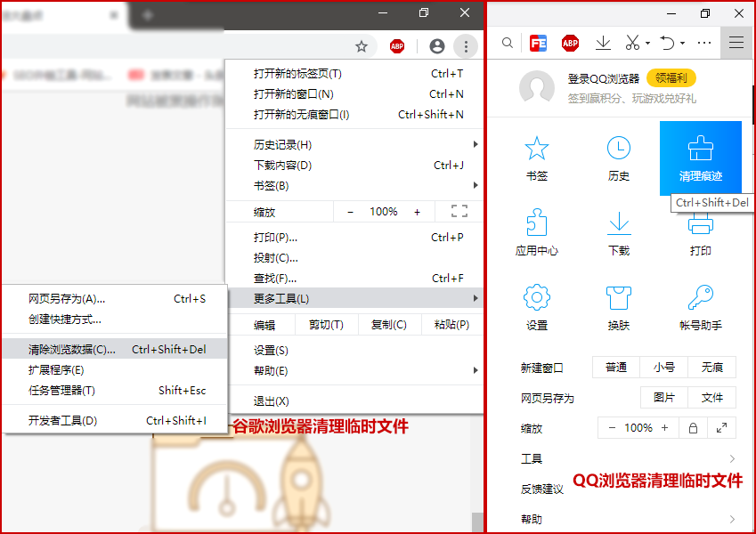Open the Chrome profile avatar icon
This screenshot has height=534, width=756.
437,46
